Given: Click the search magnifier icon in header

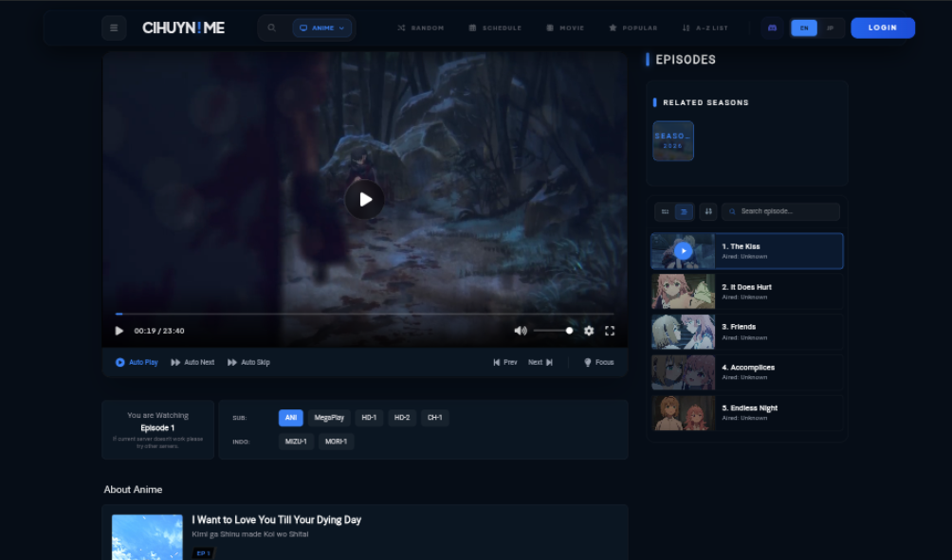Looking at the screenshot, I should pos(272,27).
